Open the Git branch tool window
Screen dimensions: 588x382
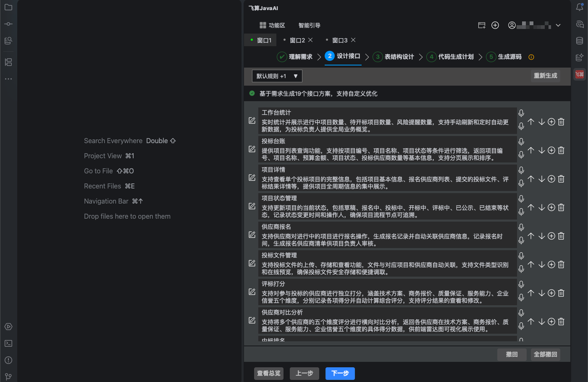tap(8, 376)
